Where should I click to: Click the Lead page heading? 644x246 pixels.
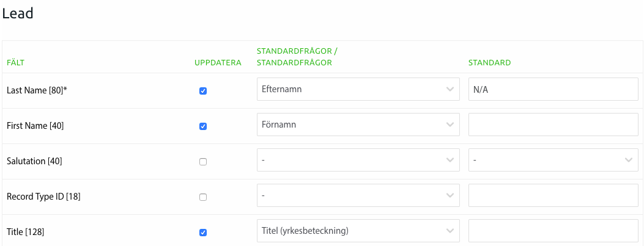click(18, 13)
